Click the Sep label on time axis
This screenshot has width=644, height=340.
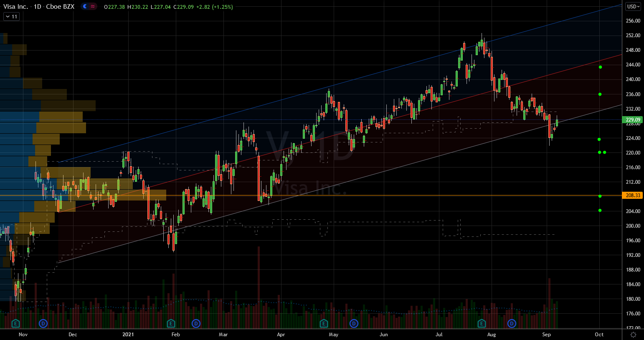pos(546,335)
